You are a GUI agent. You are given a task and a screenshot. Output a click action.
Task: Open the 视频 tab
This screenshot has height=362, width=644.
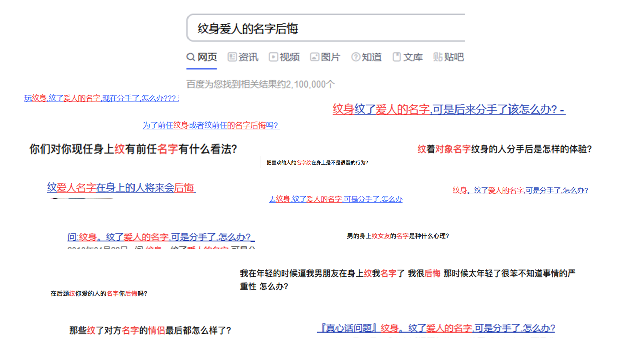284,57
